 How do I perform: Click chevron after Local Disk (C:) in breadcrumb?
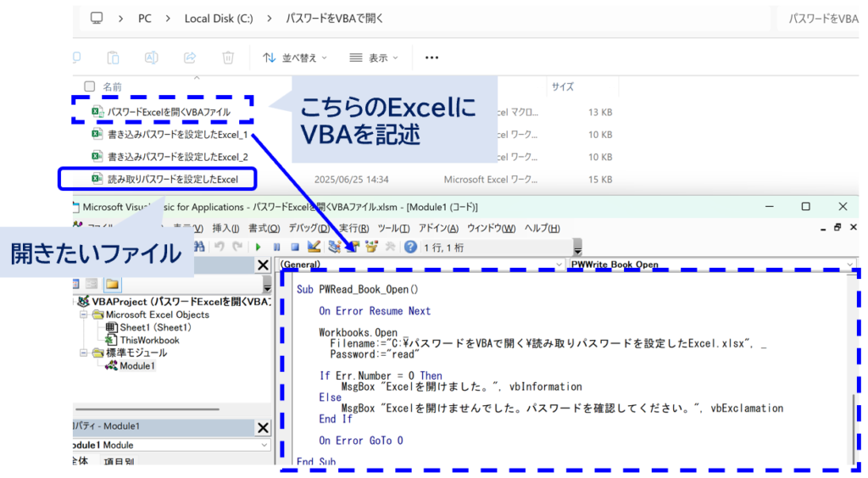(x=269, y=19)
